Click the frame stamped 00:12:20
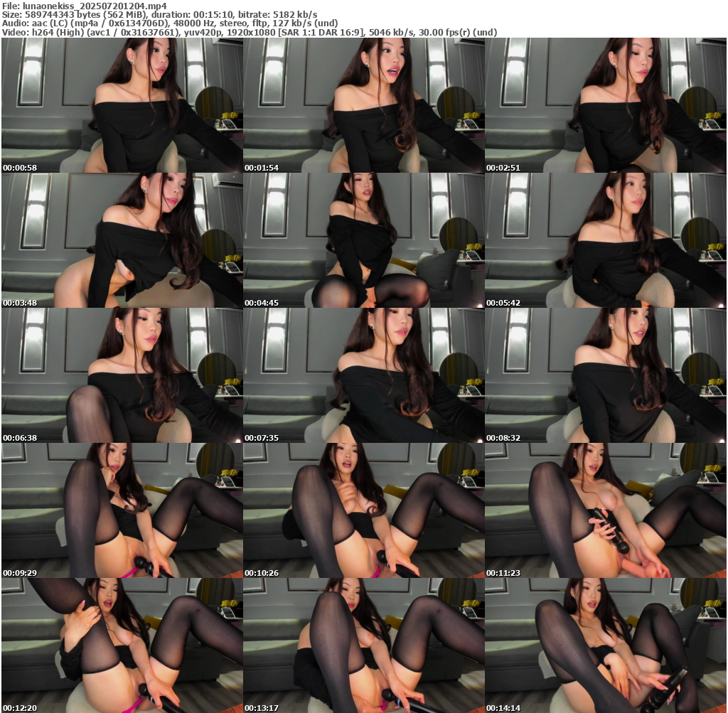Viewport: 728px width, 713px height. click(122, 645)
